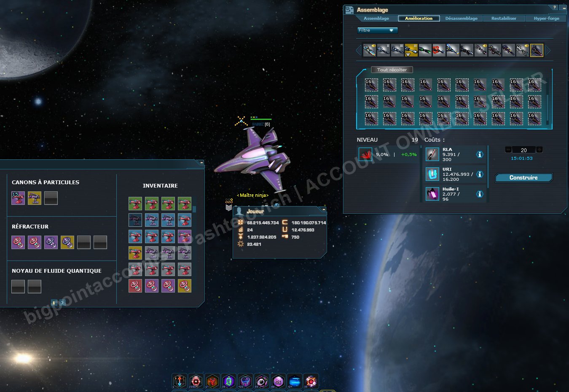Click the red target hotbar icon
This screenshot has width=569, height=392.
tap(196, 381)
